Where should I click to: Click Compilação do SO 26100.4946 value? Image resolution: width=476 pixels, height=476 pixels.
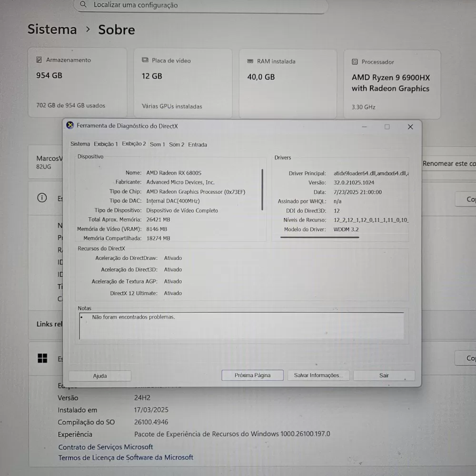tap(151, 422)
